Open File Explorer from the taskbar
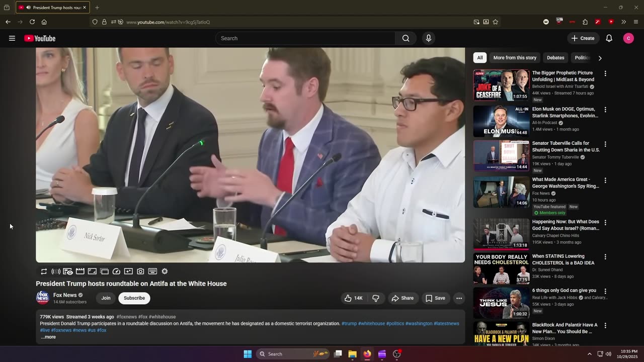The image size is (644, 362). tap(353, 354)
